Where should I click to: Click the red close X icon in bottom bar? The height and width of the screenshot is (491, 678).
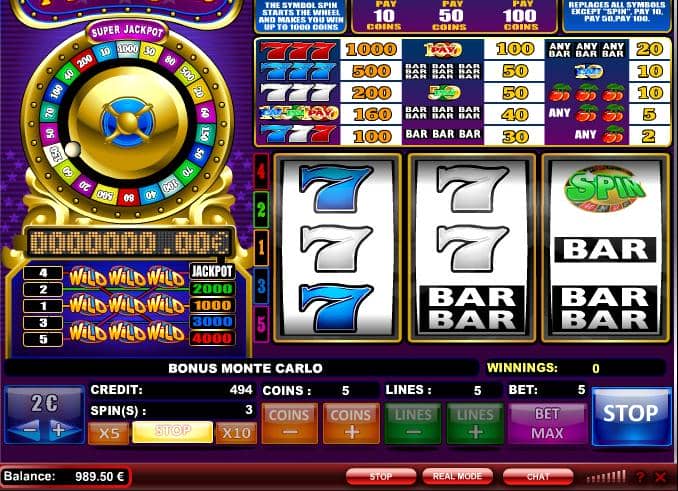660,477
